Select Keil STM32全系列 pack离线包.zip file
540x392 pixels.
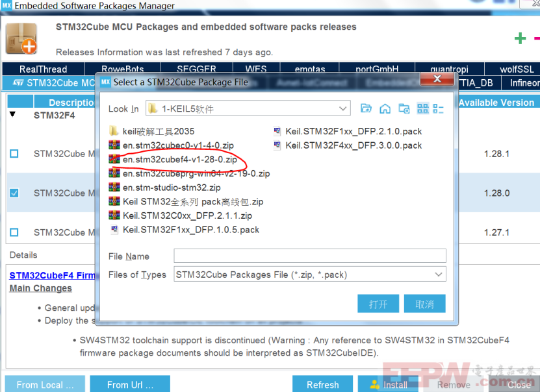(186, 201)
